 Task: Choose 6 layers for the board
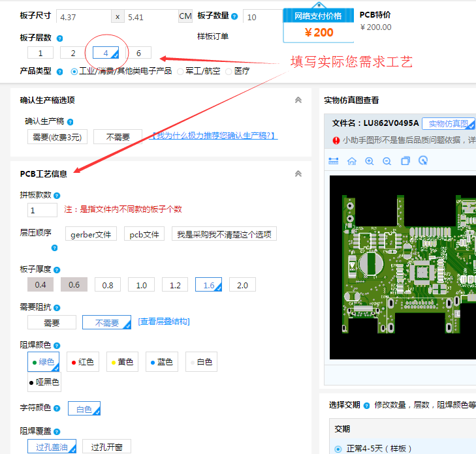[x=139, y=53]
